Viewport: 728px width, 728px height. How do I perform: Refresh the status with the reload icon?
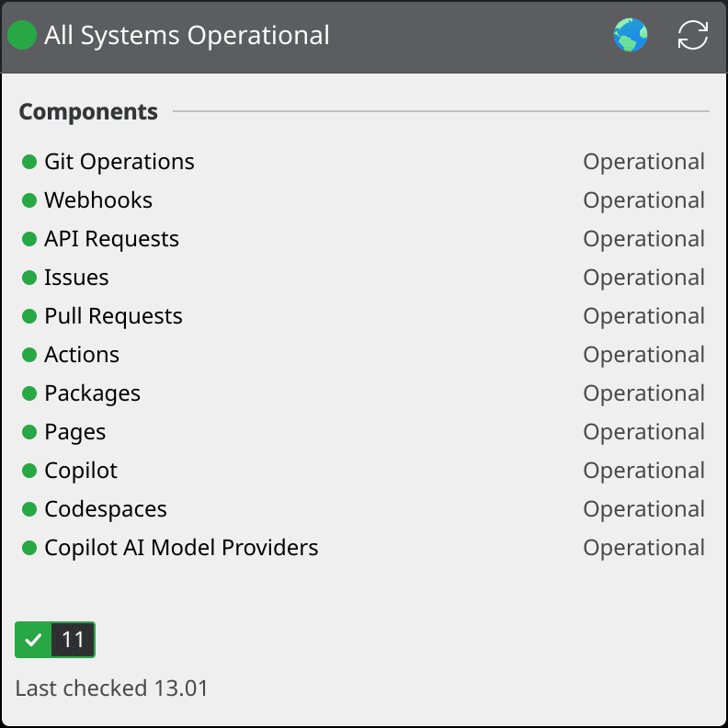(693, 35)
